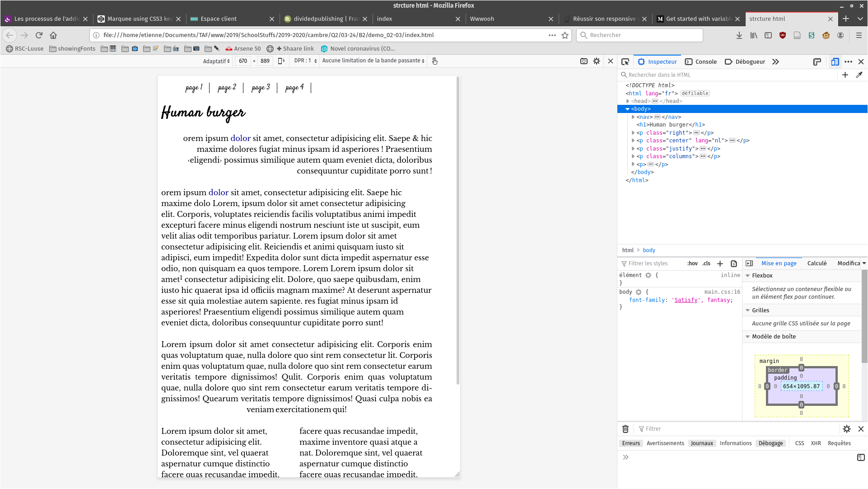
Task: Collapse the Modèle de boîte section
Action: pyautogui.click(x=748, y=337)
